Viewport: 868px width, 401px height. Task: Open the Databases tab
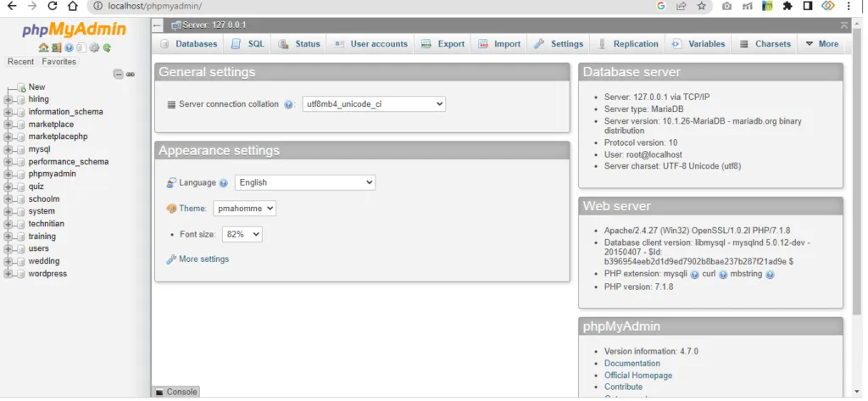[189, 44]
